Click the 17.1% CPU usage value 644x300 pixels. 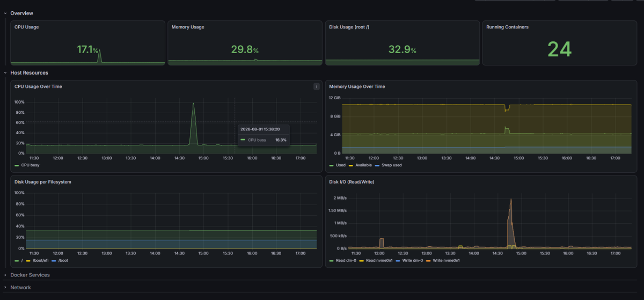(87, 50)
